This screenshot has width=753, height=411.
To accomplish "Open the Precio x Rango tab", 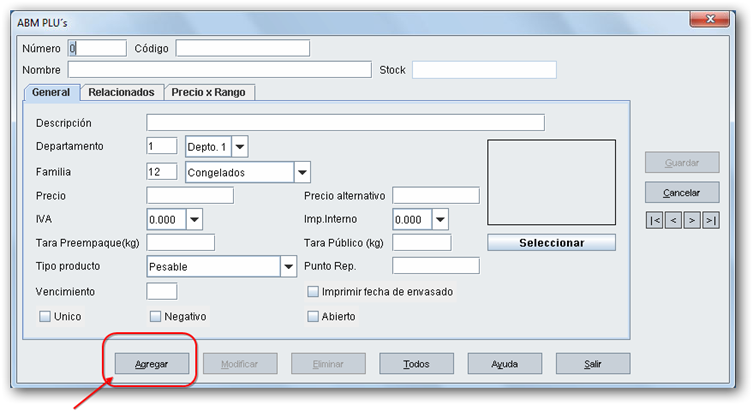I will point(210,92).
